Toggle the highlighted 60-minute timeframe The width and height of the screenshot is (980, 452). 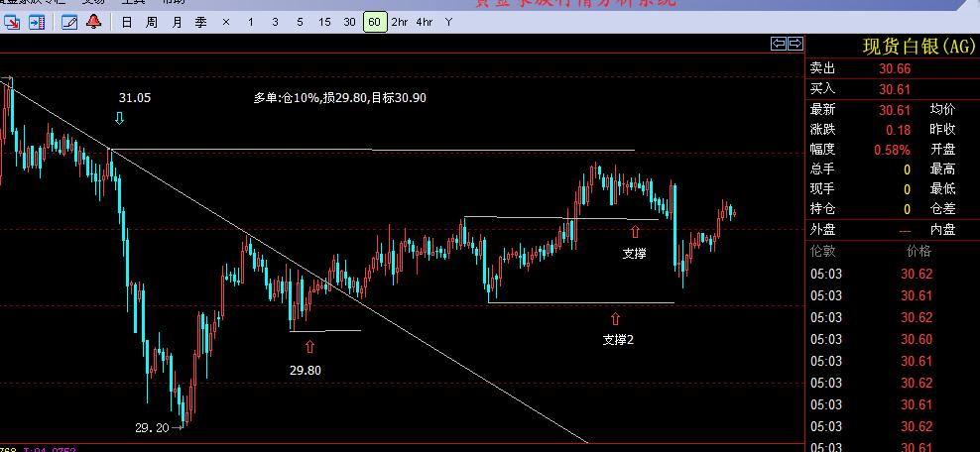(374, 23)
